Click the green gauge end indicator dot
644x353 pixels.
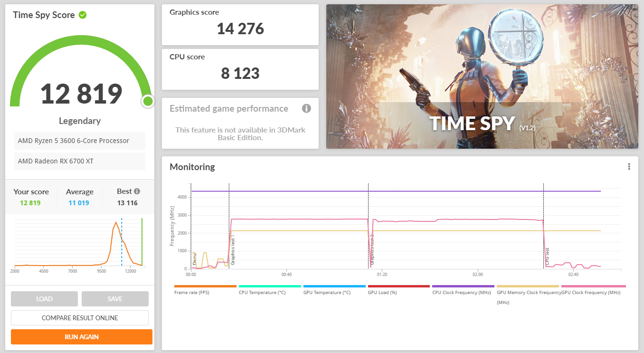[x=148, y=101]
